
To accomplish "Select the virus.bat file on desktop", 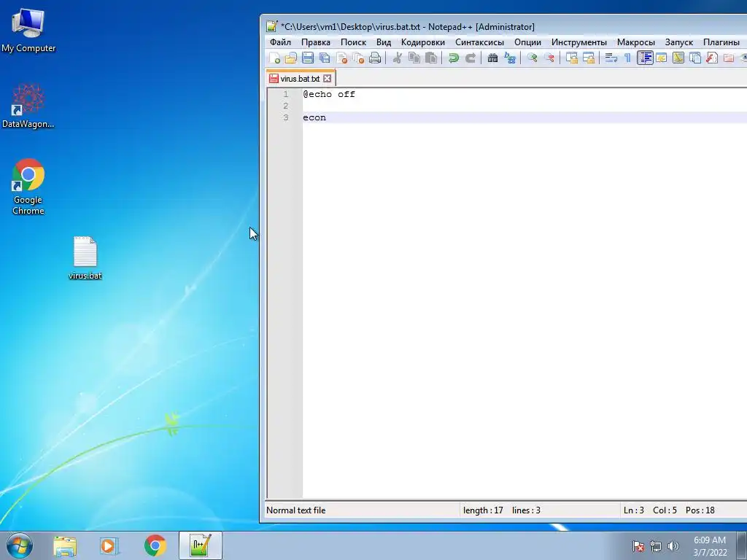I will click(85, 257).
